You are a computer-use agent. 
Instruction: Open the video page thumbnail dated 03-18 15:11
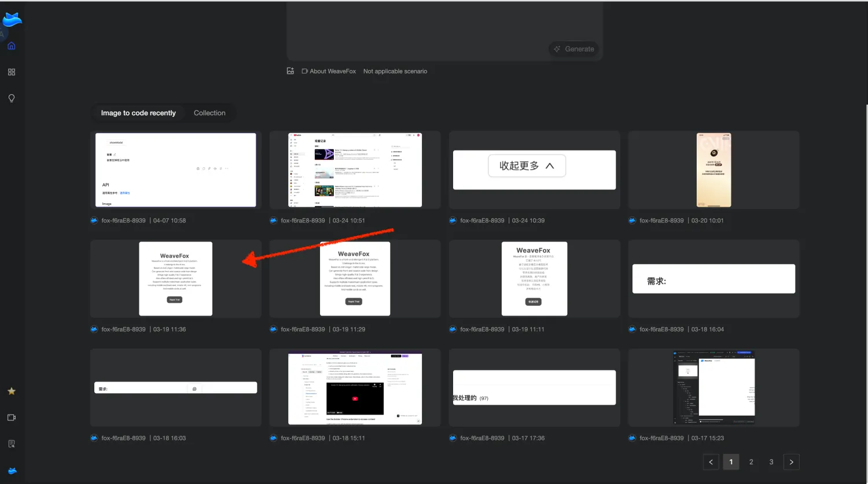[x=355, y=388]
